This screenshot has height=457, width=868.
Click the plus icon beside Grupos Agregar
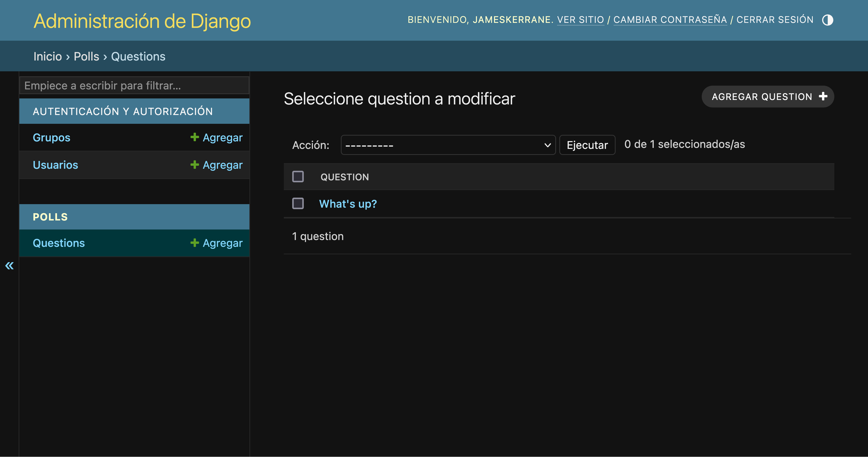click(x=194, y=137)
